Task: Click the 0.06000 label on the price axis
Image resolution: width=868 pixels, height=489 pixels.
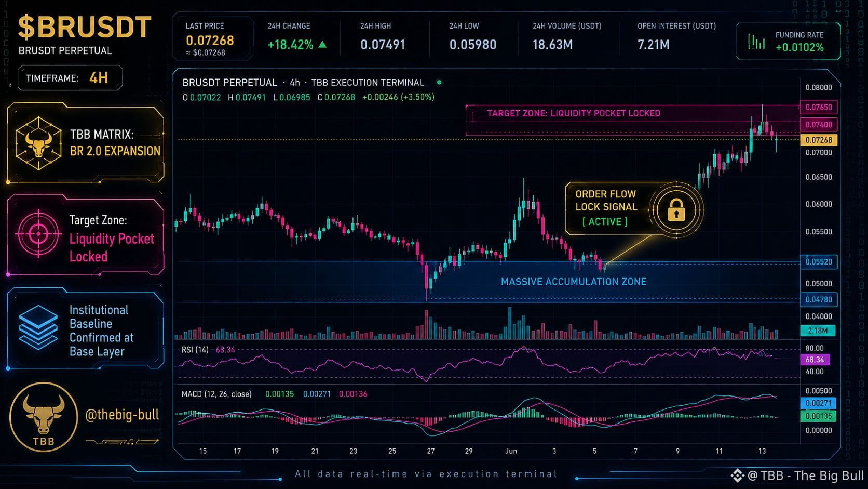Action: (819, 204)
